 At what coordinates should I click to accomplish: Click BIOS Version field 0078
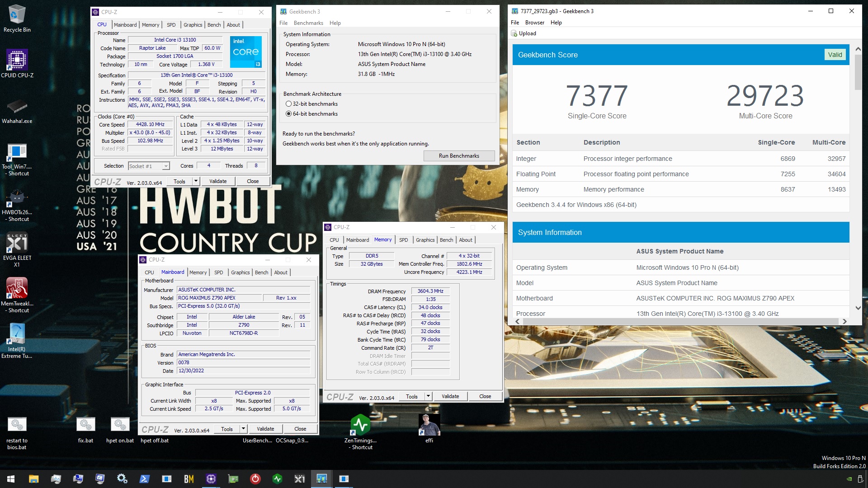pos(244,363)
